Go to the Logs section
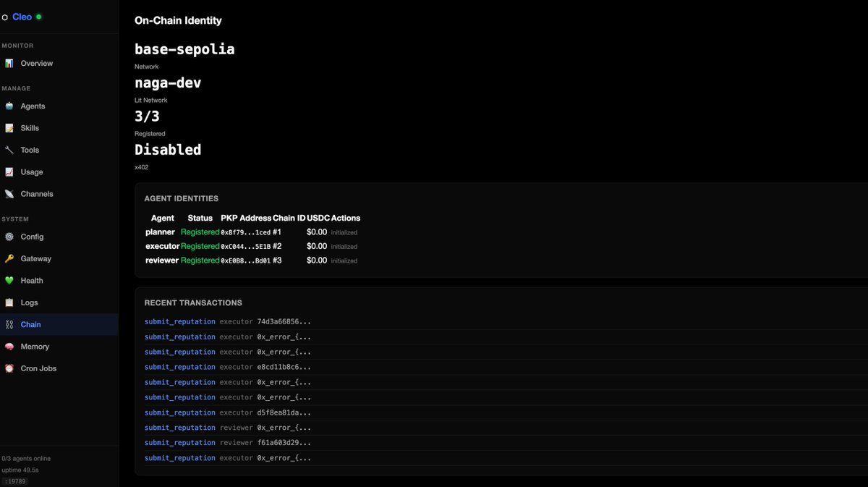 (59, 302)
